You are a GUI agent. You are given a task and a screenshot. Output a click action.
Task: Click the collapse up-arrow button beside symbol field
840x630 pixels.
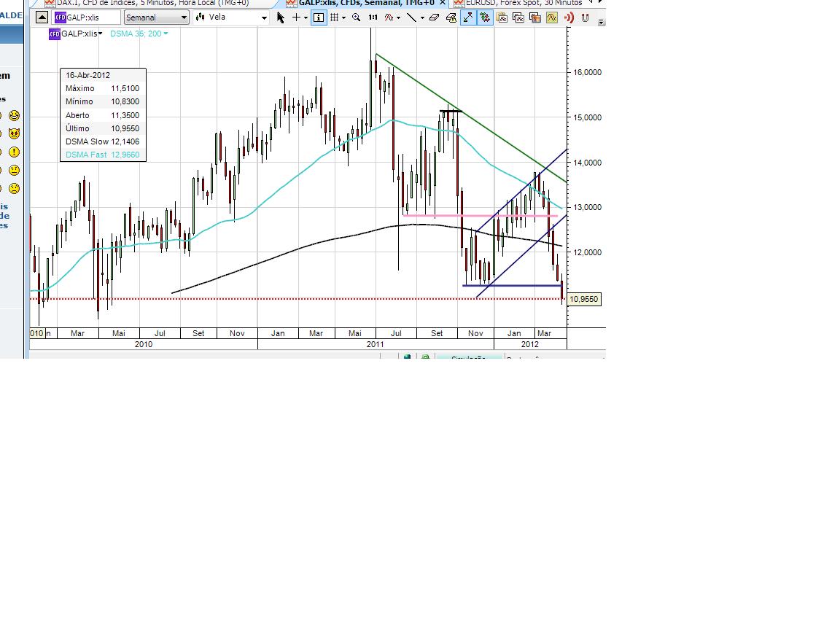tap(42, 17)
